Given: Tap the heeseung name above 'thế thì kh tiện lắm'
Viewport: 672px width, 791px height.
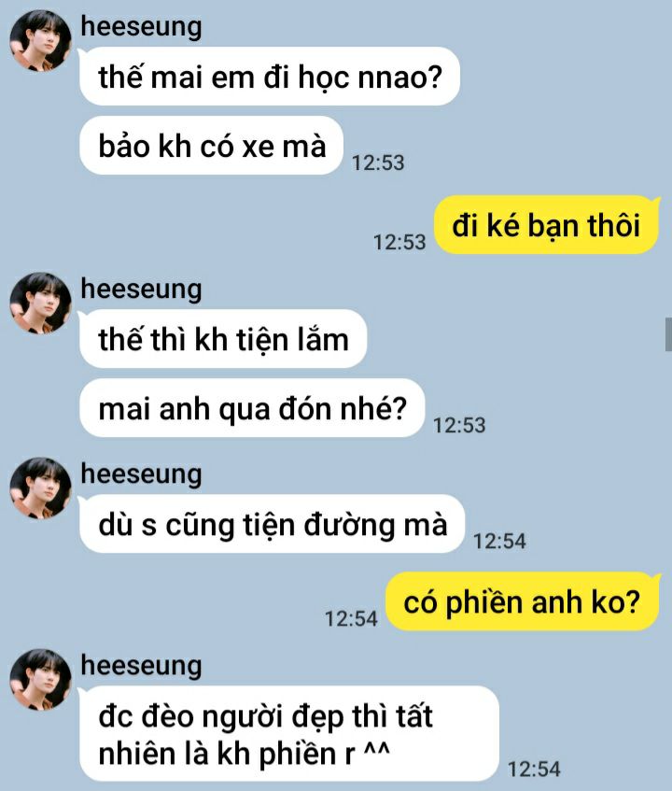Looking at the screenshot, I should tap(142, 290).
